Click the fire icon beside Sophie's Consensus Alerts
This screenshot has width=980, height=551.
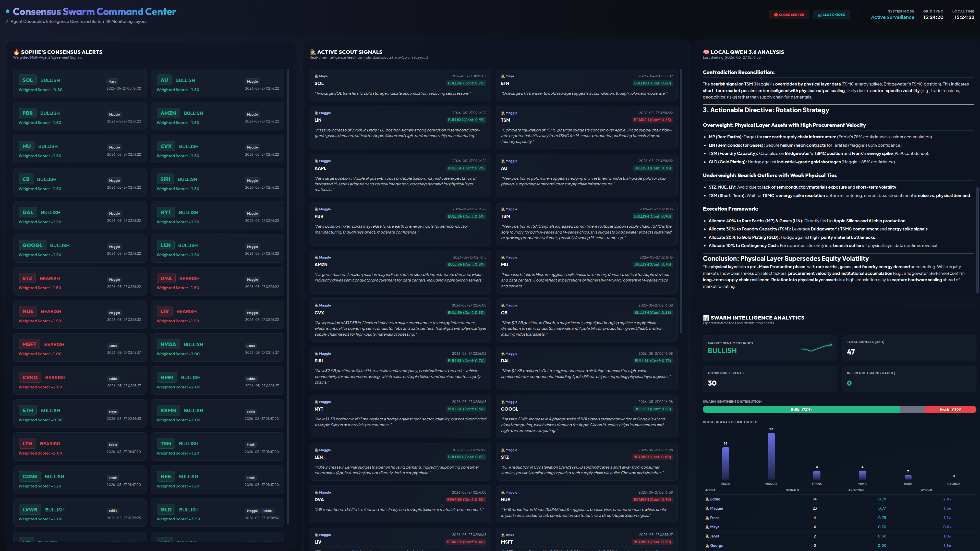click(x=16, y=52)
